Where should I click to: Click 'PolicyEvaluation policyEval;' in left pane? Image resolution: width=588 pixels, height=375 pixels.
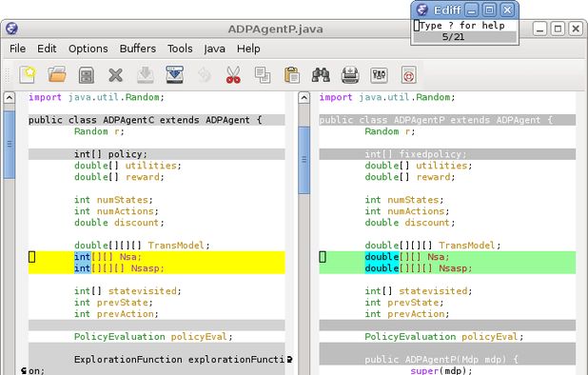pyautogui.click(x=153, y=337)
